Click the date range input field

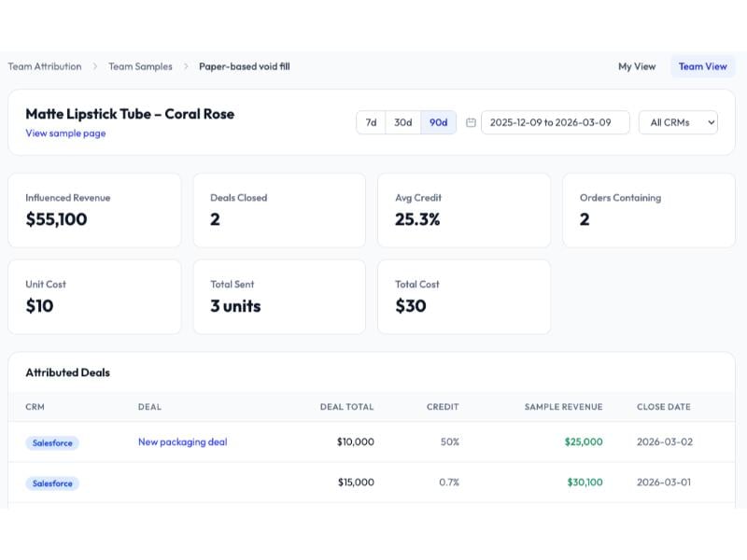(x=555, y=122)
